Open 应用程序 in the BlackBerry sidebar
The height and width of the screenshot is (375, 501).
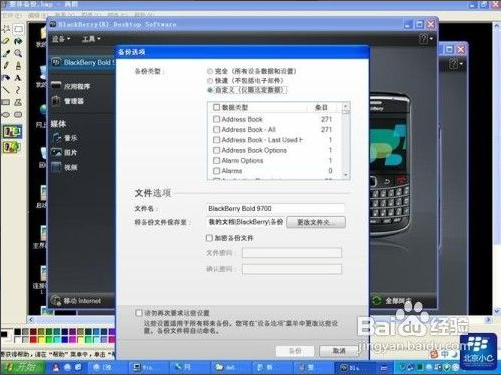(71, 86)
